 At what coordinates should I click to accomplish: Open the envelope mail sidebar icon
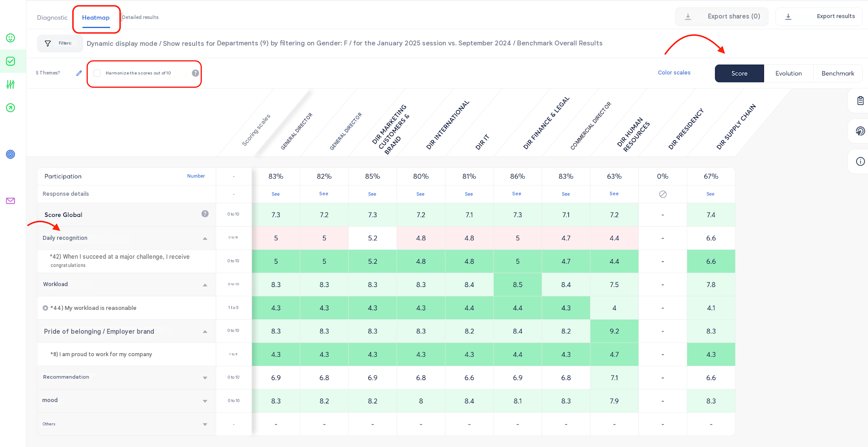pyautogui.click(x=11, y=201)
